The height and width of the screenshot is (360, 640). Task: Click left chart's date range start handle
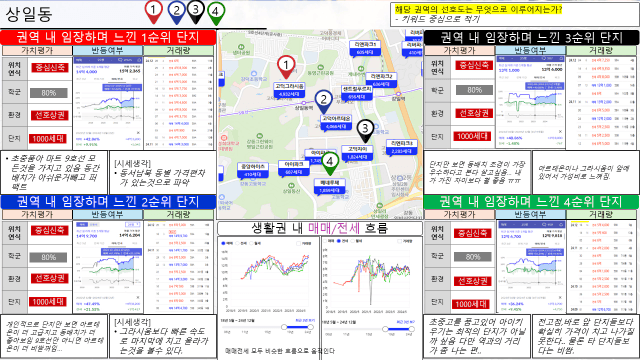coord(284,327)
